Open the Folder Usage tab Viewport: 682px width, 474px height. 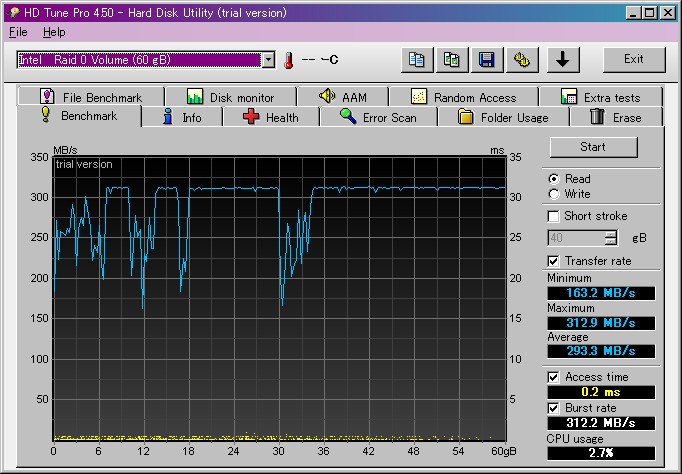click(504, 117)
